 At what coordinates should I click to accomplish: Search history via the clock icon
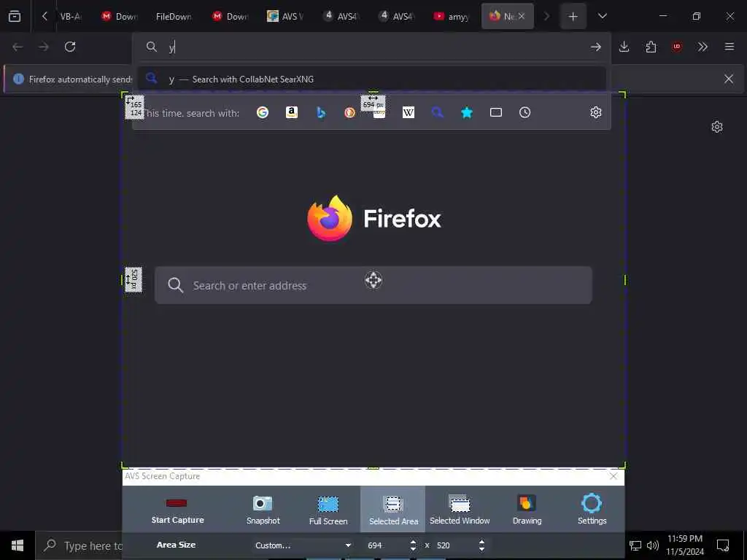tap(525, 112)
